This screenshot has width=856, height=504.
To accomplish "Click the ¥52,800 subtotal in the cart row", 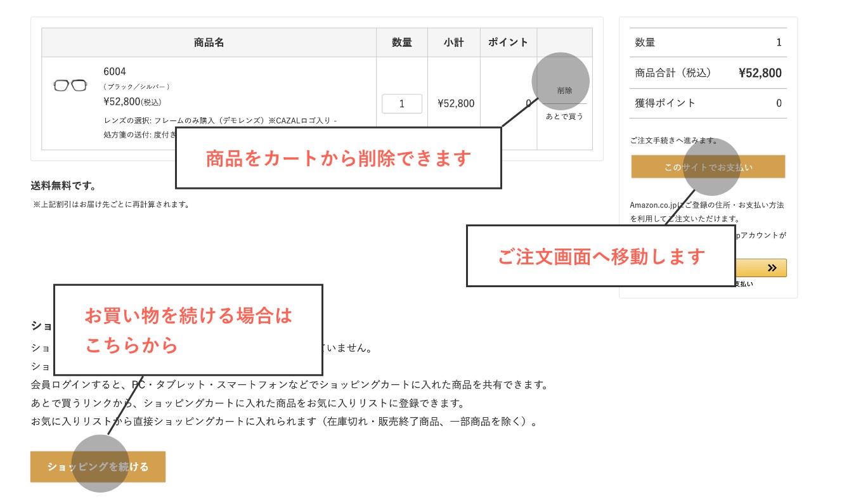I will [x=455, y=104].
